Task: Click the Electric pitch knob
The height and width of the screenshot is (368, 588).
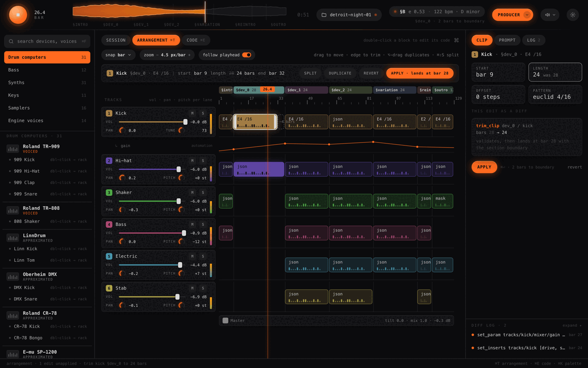Action: [181, 274]
